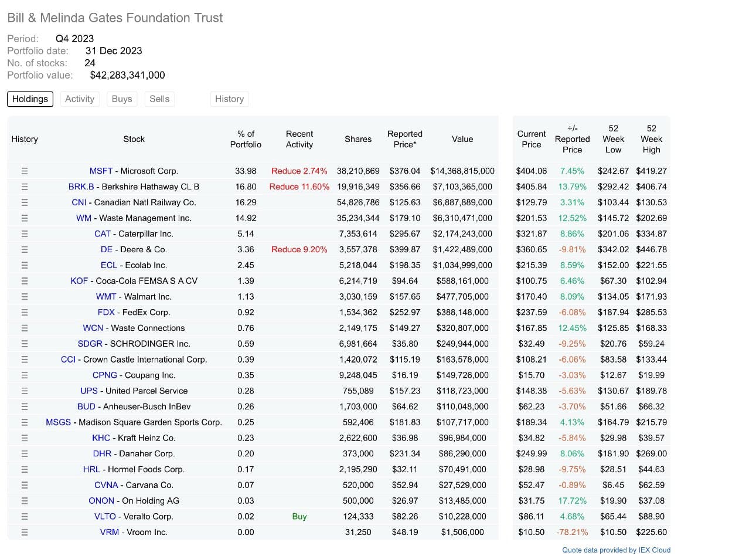Sort holdings by Value column header
The height and width of the screenshot is (559, 756).
coord(462,139)
